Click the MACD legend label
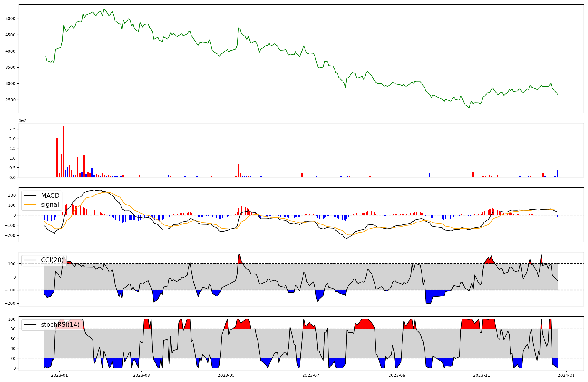The height and width of the screenshot is (382, 588). [x=50, y=196]
